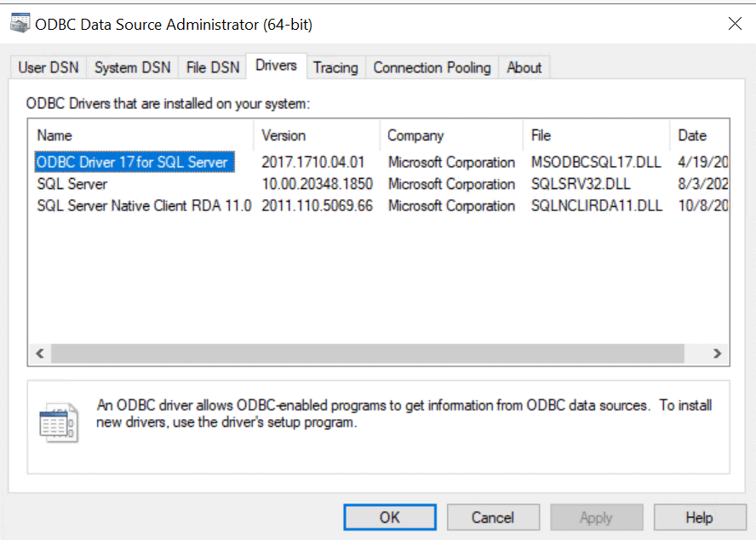Click the ODBC Administrator title bar icon
This screenshot has height=540, width=756.
tap(19, 23)
